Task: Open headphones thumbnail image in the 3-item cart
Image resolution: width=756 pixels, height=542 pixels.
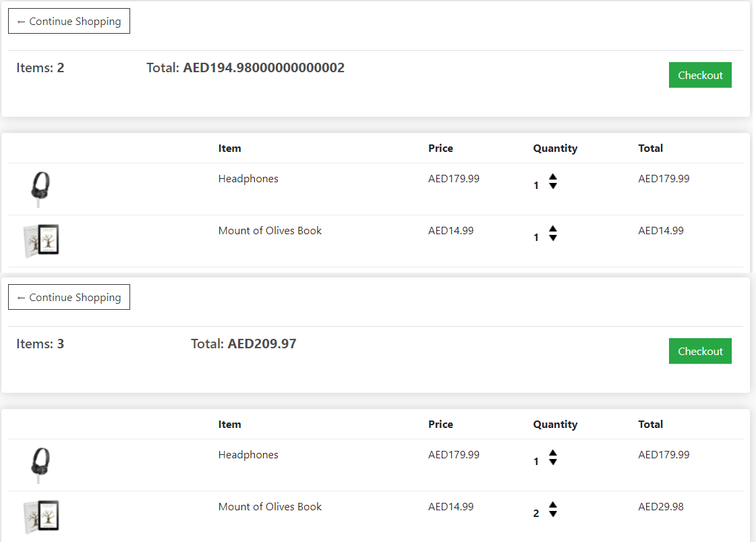Action: [41, 464]
